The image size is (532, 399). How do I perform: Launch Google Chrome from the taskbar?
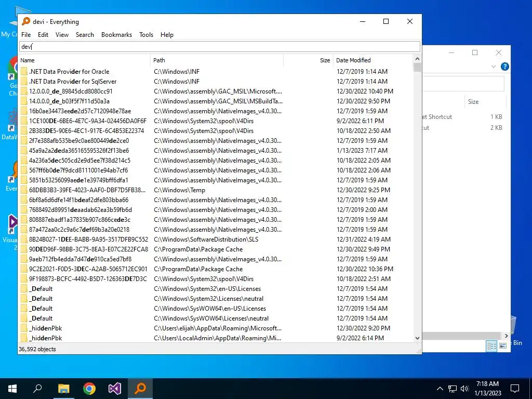click(89, 389)
